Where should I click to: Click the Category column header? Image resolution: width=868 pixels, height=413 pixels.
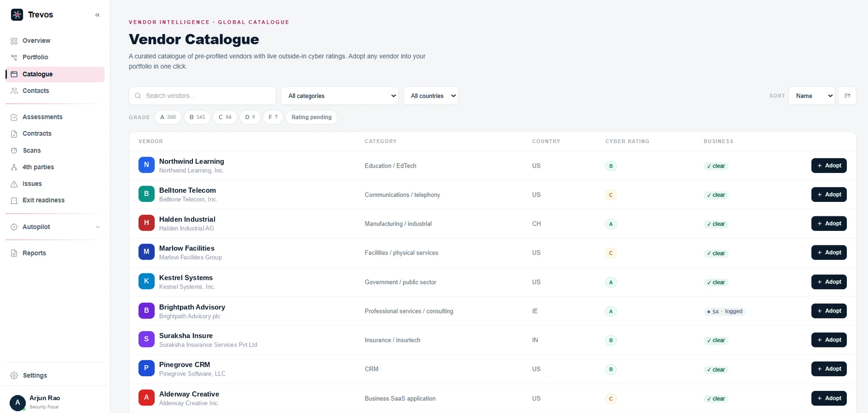coord(380,141)
